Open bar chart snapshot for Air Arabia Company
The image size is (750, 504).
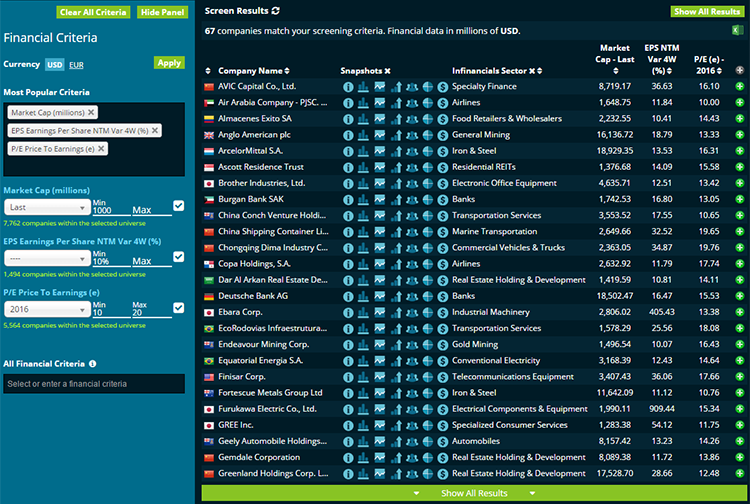pos(364,103)
